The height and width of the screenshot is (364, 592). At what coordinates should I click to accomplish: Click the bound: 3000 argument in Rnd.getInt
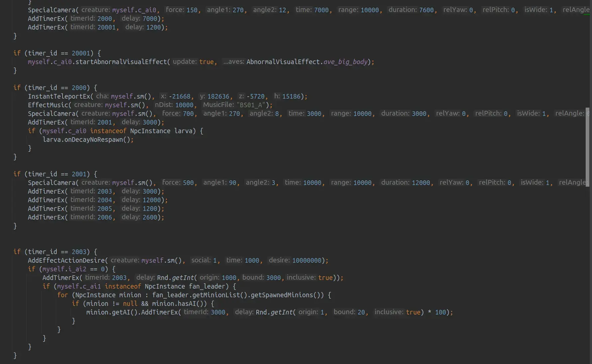point(262,278)
